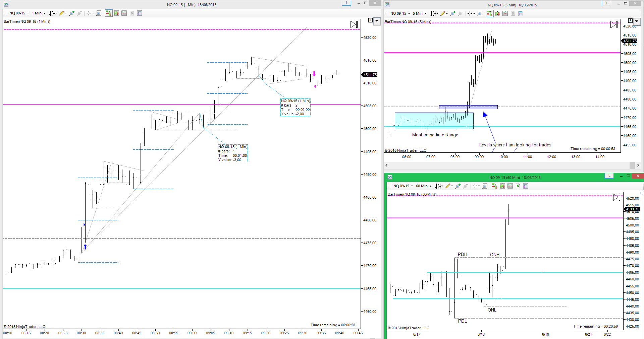The height and width of the screenshot is (339, 644).
Task: Jump to latest bar in 60 Min chart
Action: click(x=617, y=197)
